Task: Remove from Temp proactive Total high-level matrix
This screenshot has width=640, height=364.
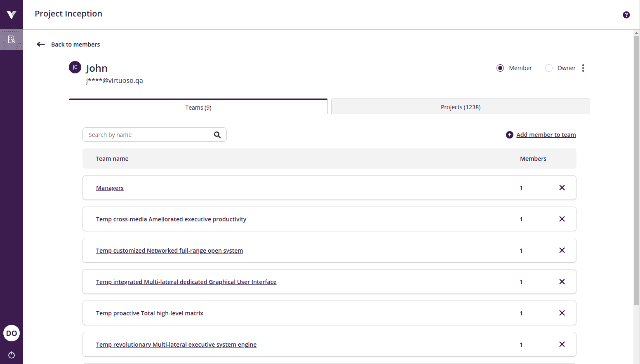Action: pos(562,313)
